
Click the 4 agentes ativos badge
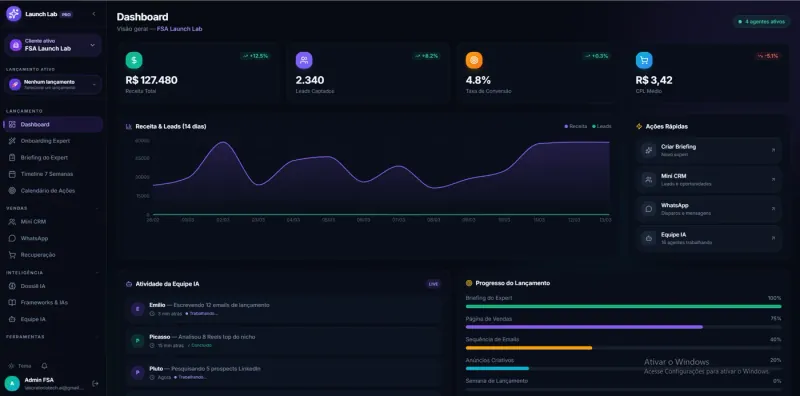(x=762, y=22)
